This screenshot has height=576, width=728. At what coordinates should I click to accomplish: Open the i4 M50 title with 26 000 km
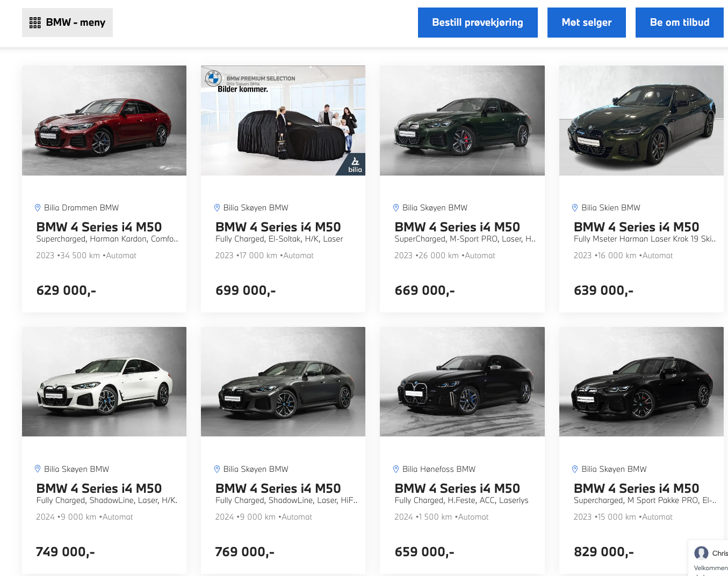457,227
